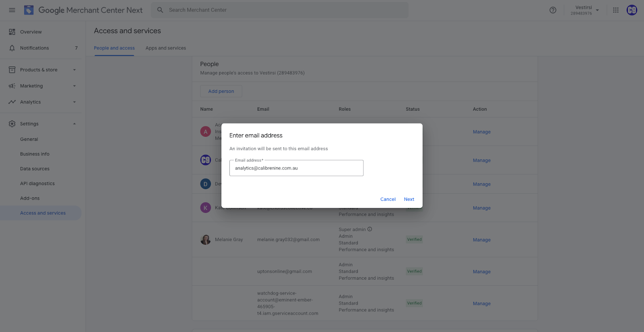
Task: Expand the Analytics section
Action: pyautogui.click(x=74, y=102)
